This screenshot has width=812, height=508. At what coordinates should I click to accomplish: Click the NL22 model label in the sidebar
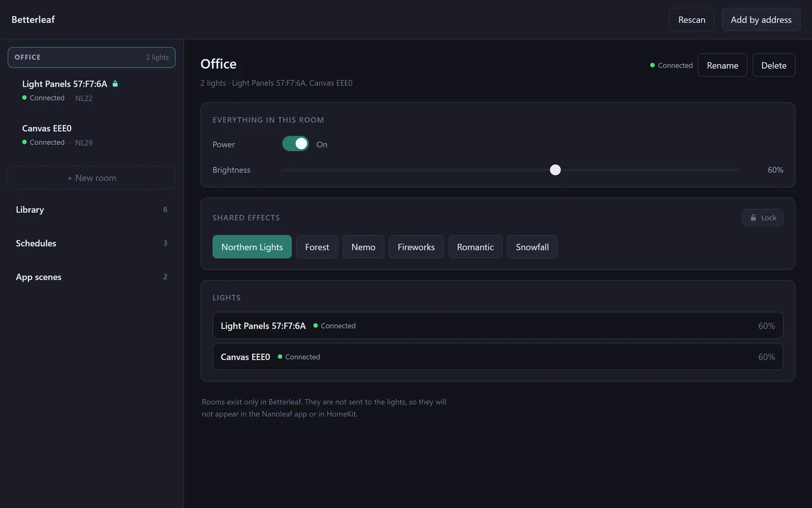click(84, 98)
